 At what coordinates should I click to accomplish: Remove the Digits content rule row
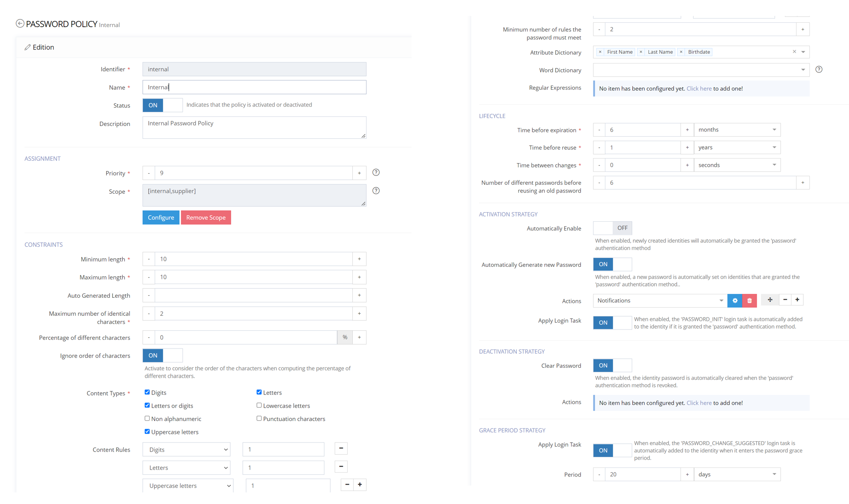point(341,449)
